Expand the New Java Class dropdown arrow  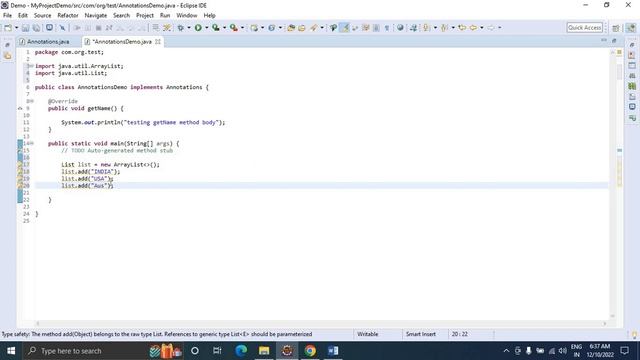coord(280,28)
